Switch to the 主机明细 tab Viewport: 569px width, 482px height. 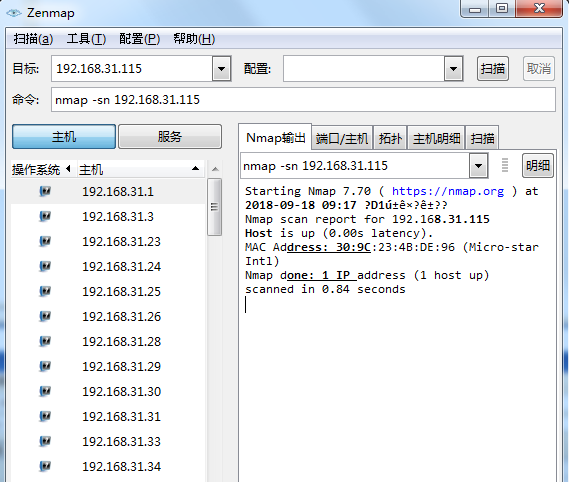point(437,139)
